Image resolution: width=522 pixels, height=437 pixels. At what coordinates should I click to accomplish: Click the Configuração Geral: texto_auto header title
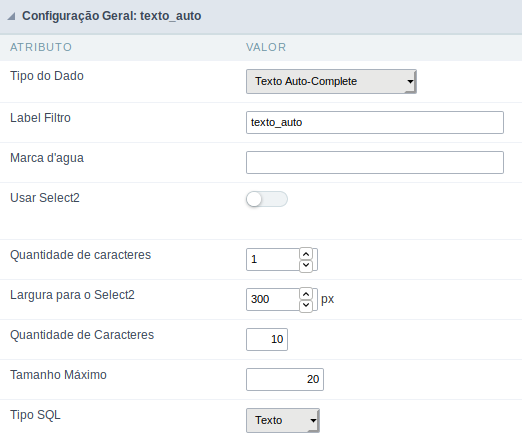(111, 16)
